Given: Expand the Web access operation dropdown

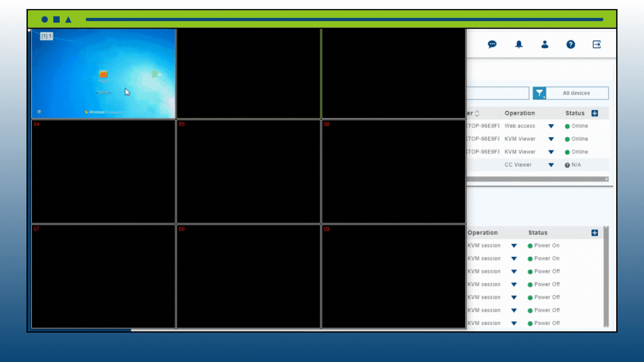Looking at the screenshot, I should click(x=551, y=126).
